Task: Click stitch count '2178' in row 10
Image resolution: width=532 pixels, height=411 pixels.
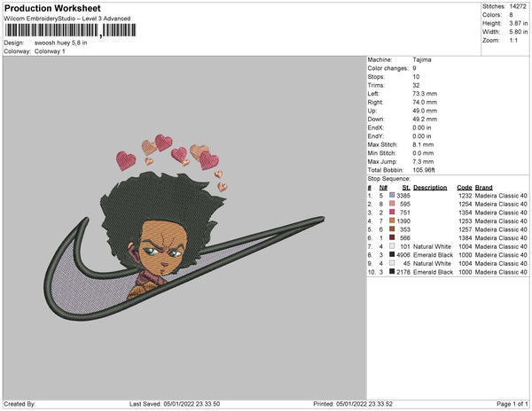Action: coord(403,272)
